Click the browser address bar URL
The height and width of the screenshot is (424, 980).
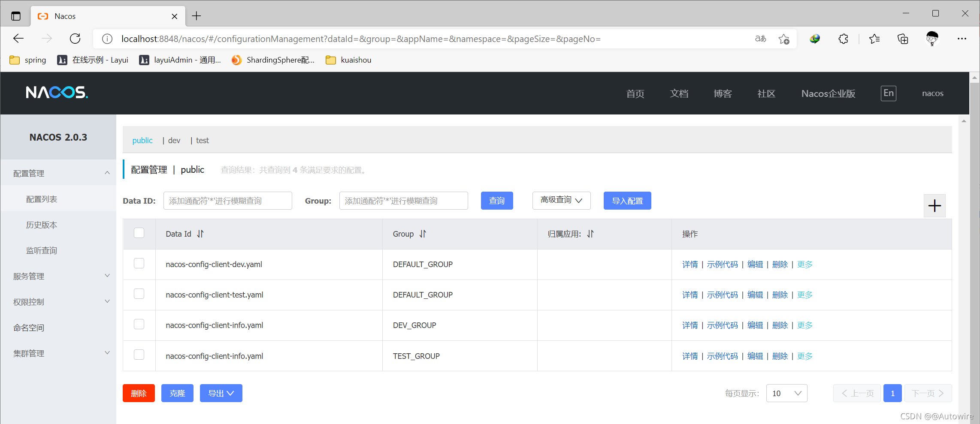click(361, 39)
